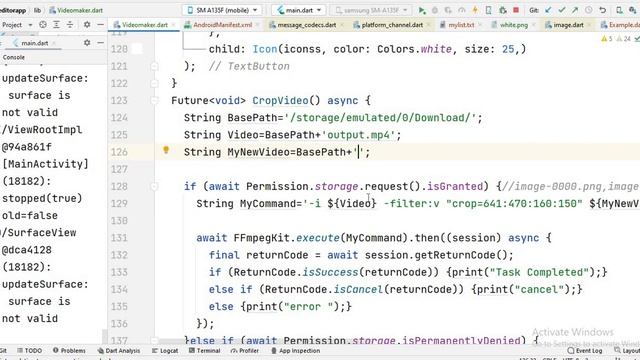Click the lib breadcrumb in navigation bar
Image resolution: width=640 pixels, height=360 pixels.
[x=37, y=10]
